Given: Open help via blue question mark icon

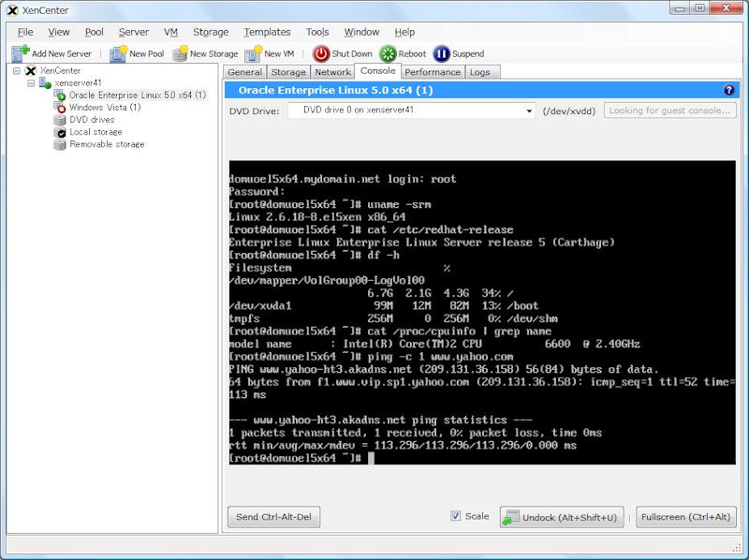Looking at the screenshot, I should [x=728, y=90].
